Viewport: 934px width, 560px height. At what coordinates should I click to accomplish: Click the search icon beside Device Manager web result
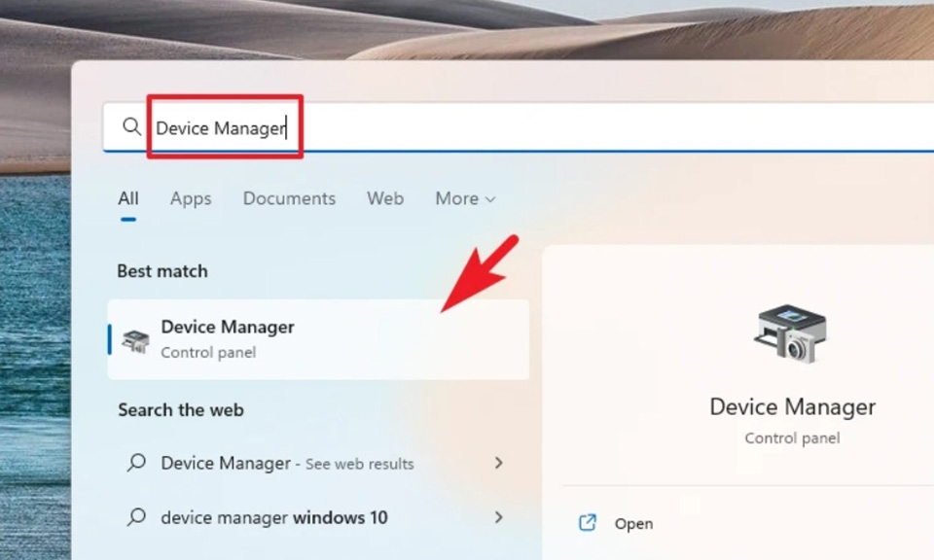(136, 464)
